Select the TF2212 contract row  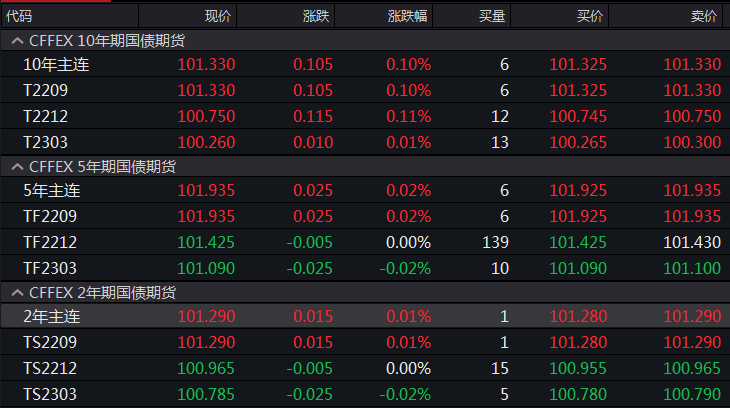(50, 242)
